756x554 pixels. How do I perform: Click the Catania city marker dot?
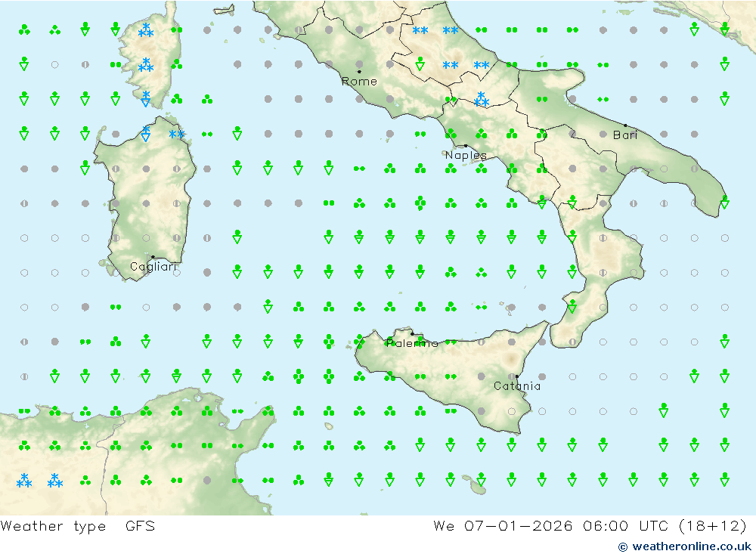[x=517, y=376]
